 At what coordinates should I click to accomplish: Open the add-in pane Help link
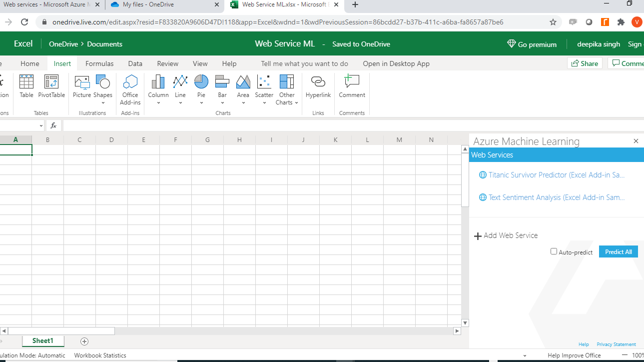[x=584, y=344]
